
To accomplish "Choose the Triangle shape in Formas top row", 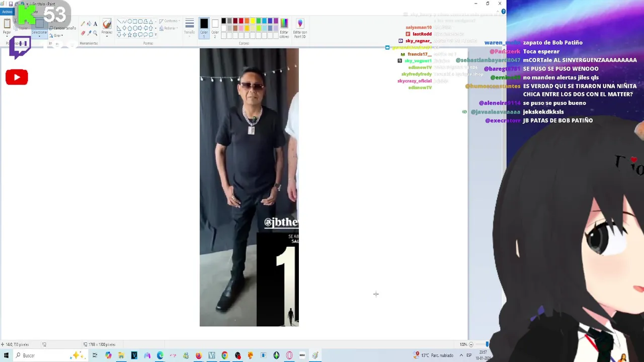I will 151,22.
